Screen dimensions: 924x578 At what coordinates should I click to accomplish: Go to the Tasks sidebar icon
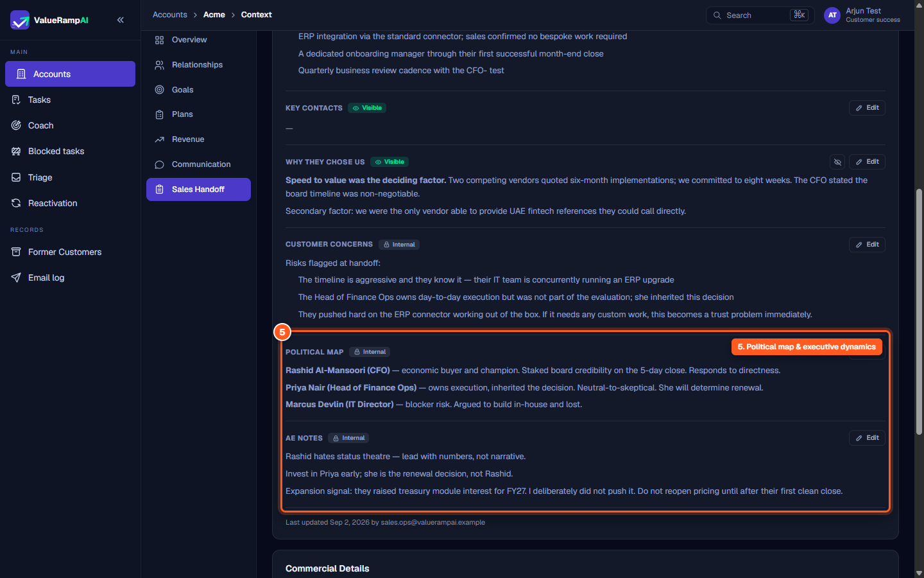click(16, 100)
